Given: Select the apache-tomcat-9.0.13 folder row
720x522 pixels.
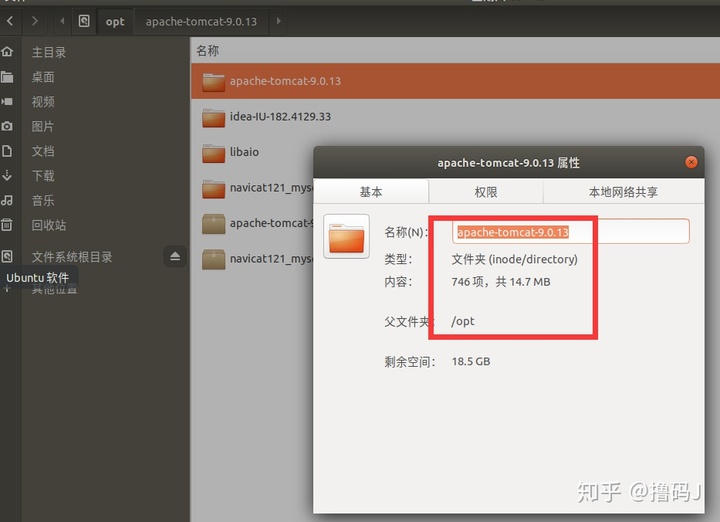Looking at the screenshot, I should (x=455, y=81).
